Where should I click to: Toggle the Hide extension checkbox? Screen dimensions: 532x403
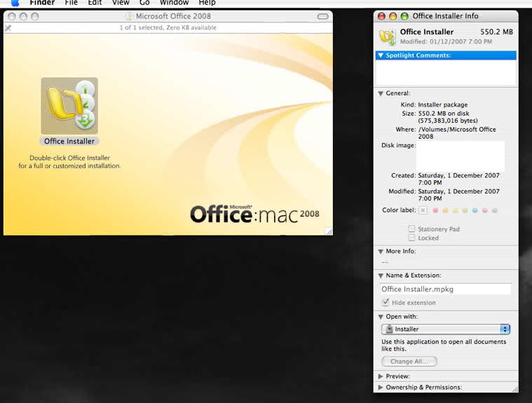[x=386, y=302]
